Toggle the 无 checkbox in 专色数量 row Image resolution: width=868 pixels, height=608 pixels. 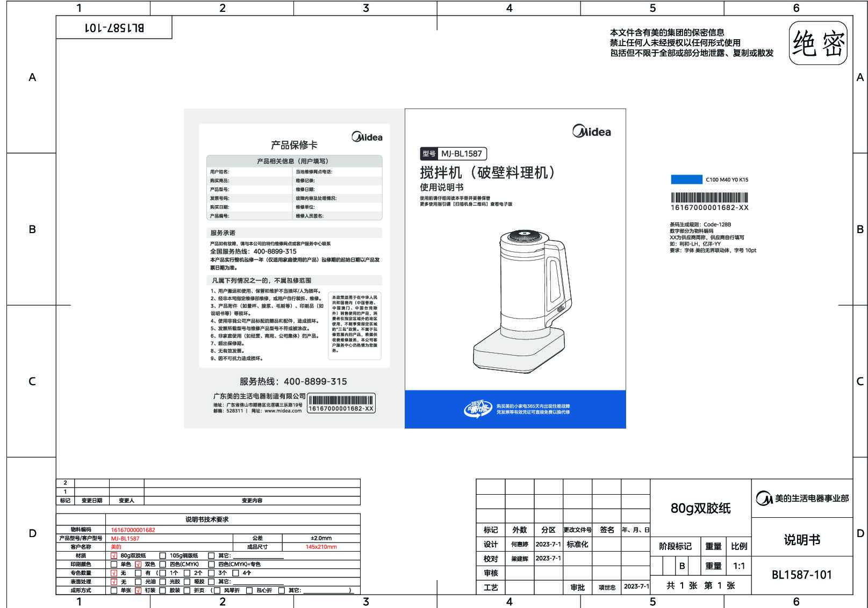point(114,573)
